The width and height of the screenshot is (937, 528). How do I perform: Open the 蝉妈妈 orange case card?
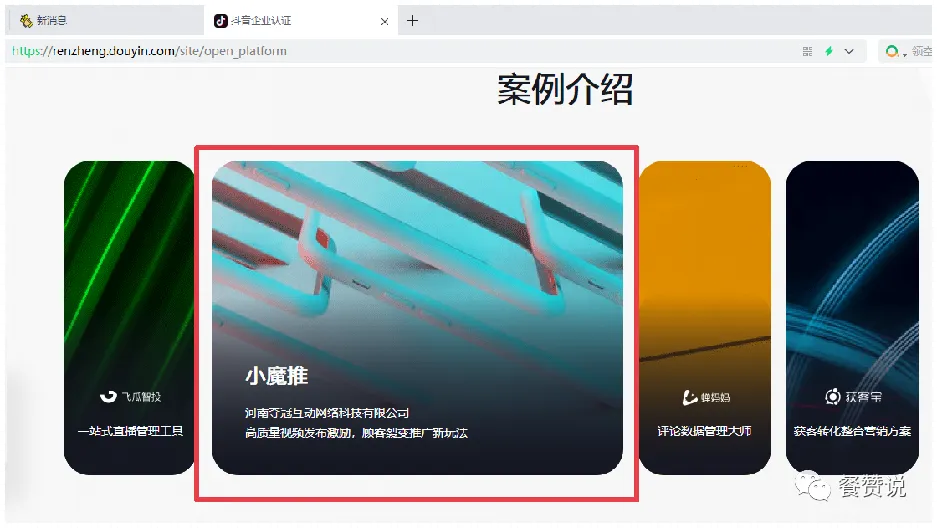point(705,318)
